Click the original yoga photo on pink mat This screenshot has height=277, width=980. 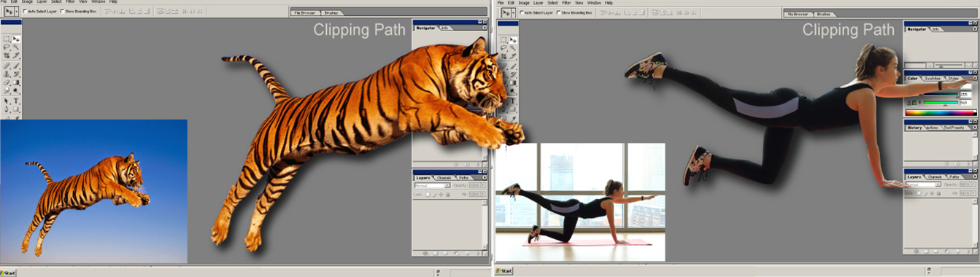[580, 202]
